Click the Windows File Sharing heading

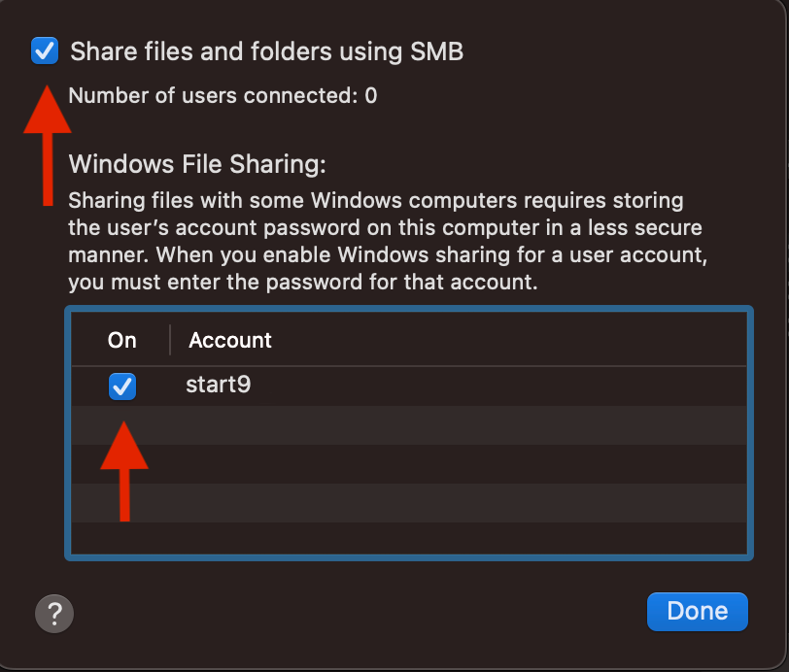click(197, 163)
